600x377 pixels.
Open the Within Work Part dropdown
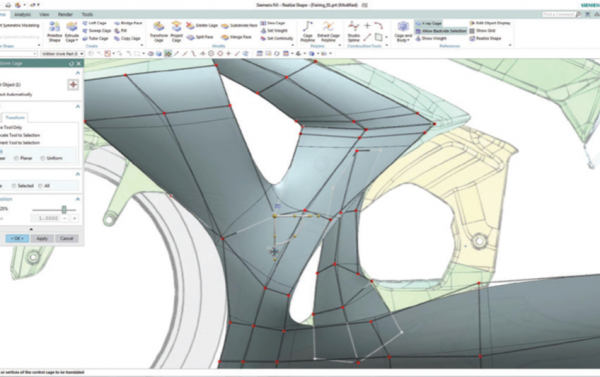(63, 54)
